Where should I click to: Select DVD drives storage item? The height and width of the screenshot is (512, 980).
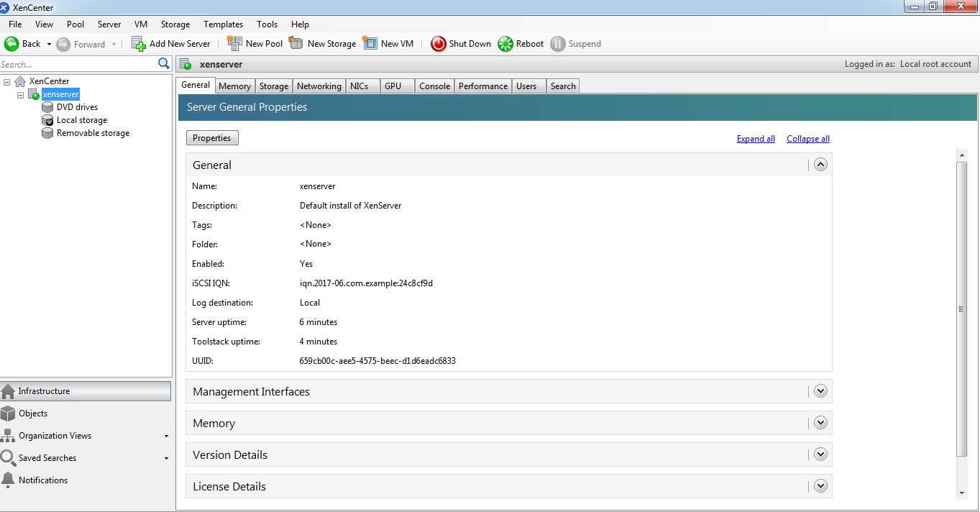(77, 107)
